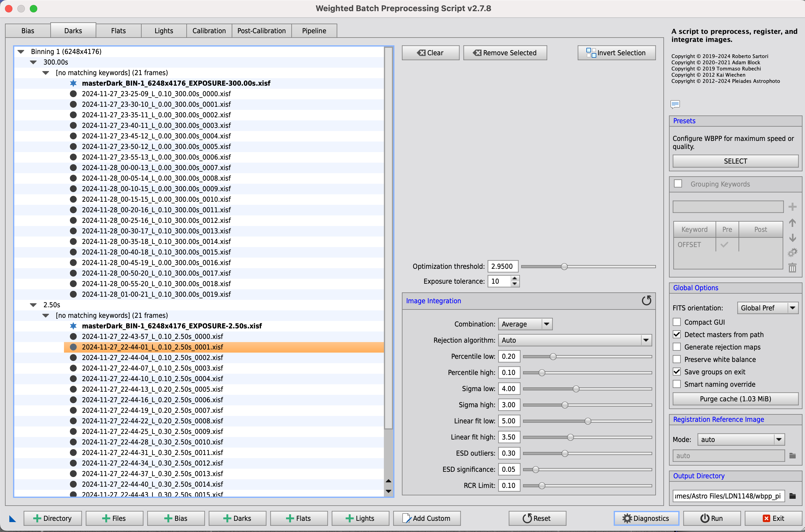Enable Preserve white balance option

click(677, 359)
